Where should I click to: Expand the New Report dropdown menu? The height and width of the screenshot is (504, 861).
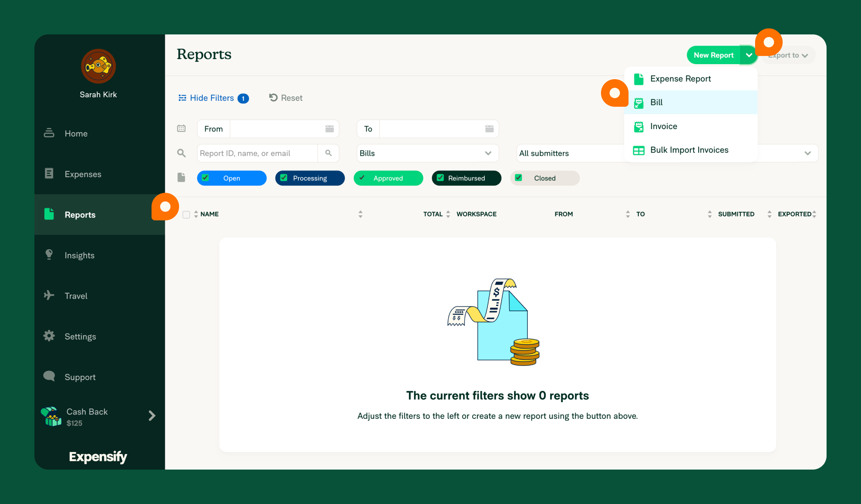749,55
